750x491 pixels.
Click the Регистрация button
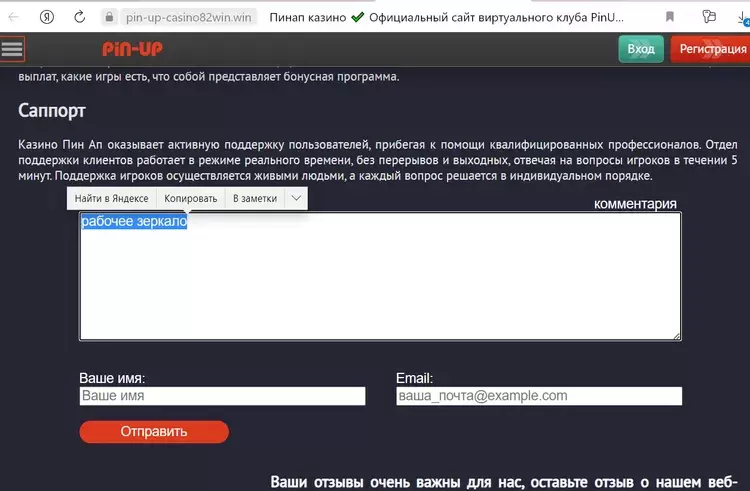click(x=711, y=49)
